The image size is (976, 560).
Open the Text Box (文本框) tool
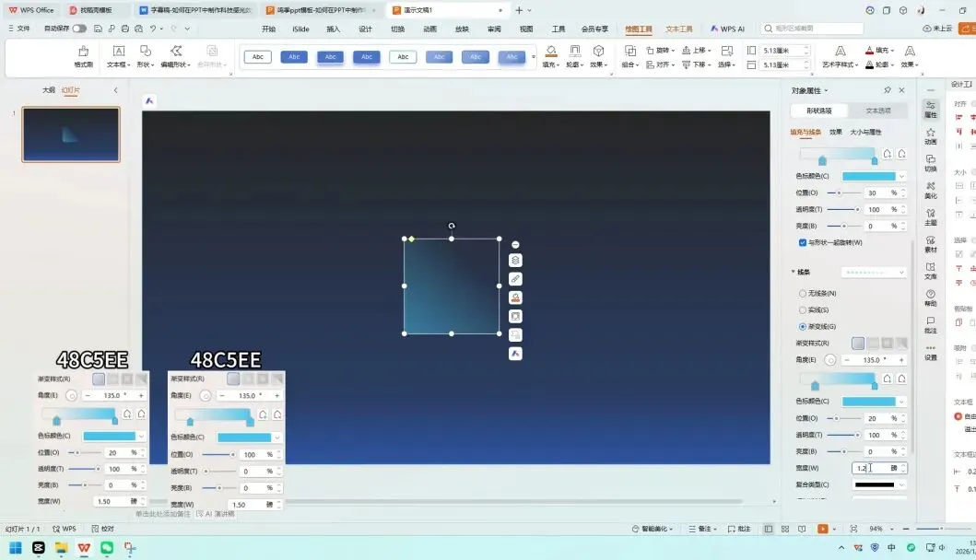(x=118, y=51)
